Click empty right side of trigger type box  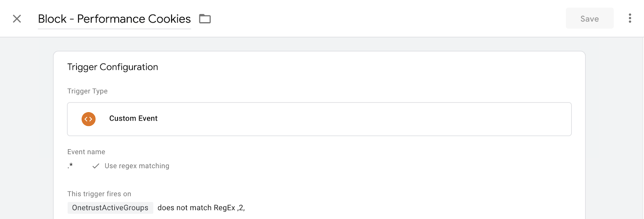[x=402, y=119]
